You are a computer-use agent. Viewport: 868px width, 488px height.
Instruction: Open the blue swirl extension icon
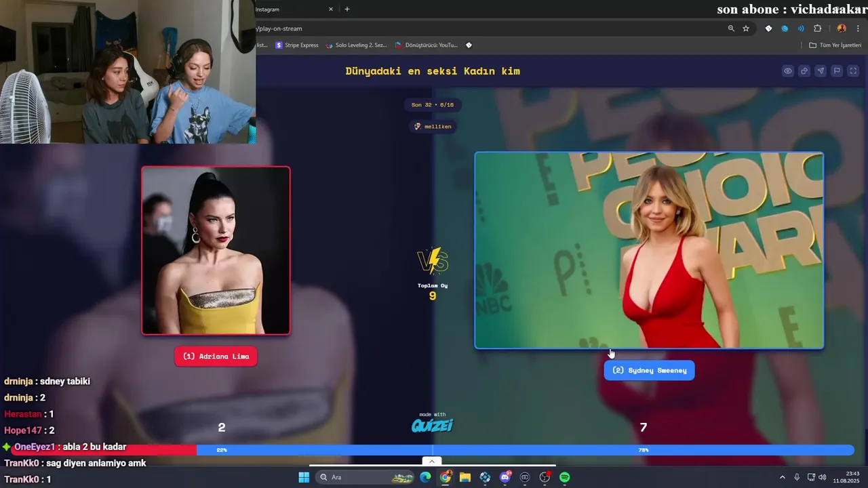pyautogui.click(x=785, y=28)
